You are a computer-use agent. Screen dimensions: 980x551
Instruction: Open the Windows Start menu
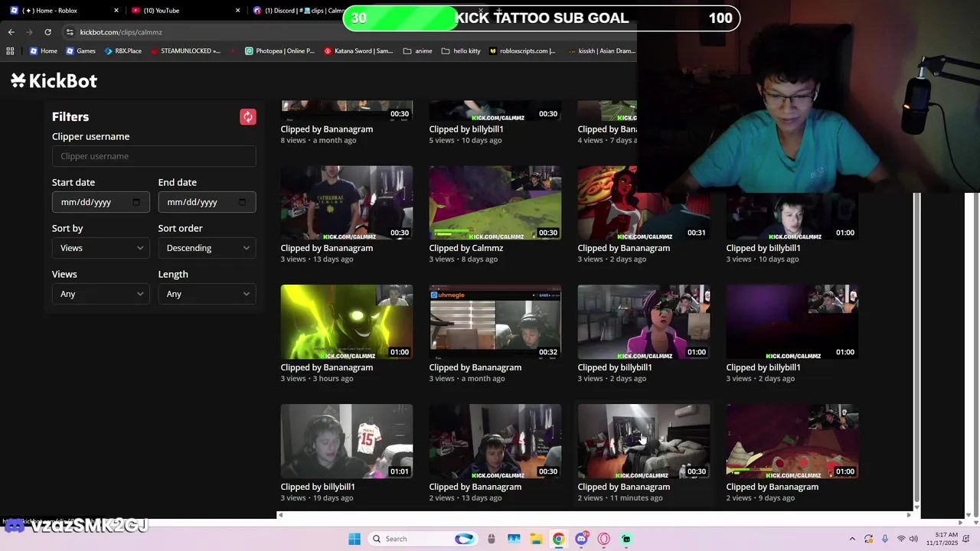[x=354, y=539]
